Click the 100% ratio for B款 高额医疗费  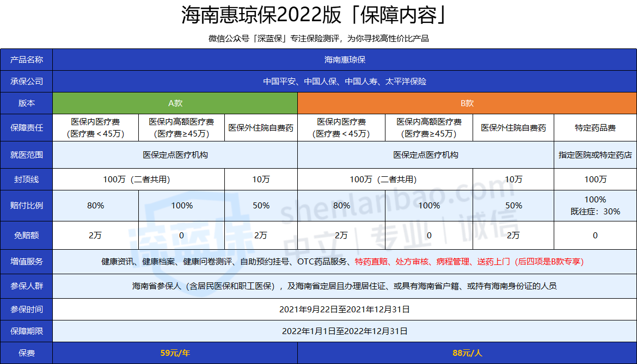pos(429,205)
